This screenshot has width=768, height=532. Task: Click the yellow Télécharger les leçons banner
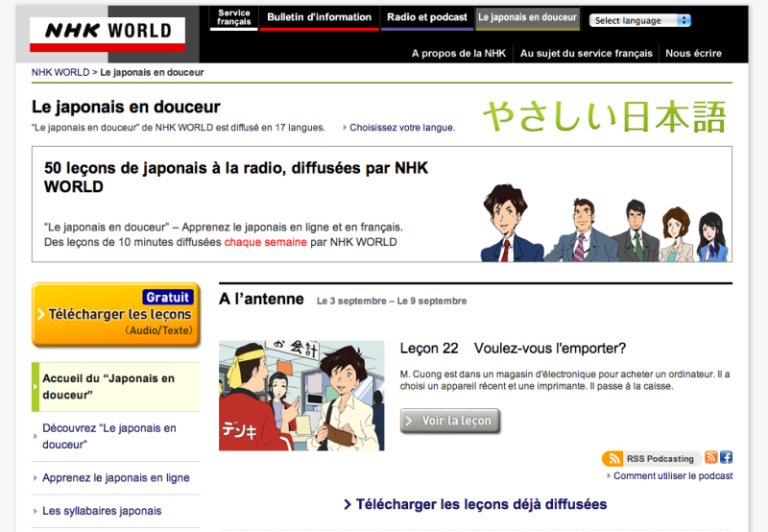[x=115, y=314]
